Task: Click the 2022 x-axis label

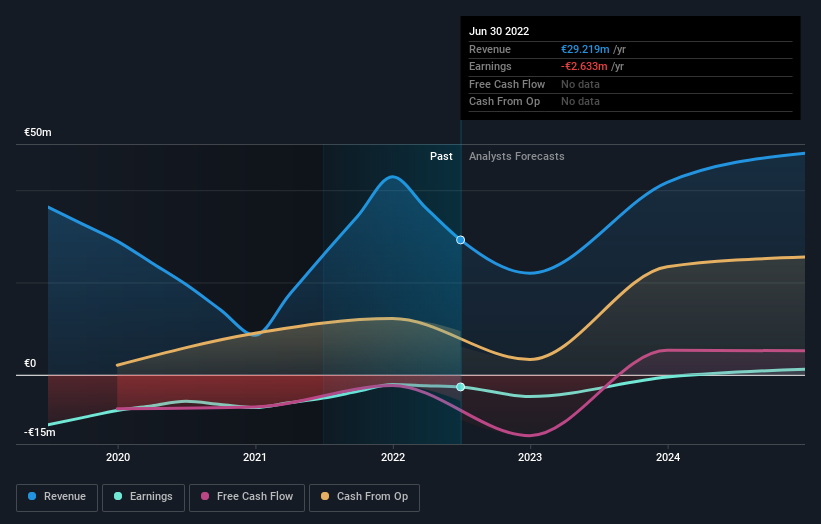Action: tap(393, 458)
